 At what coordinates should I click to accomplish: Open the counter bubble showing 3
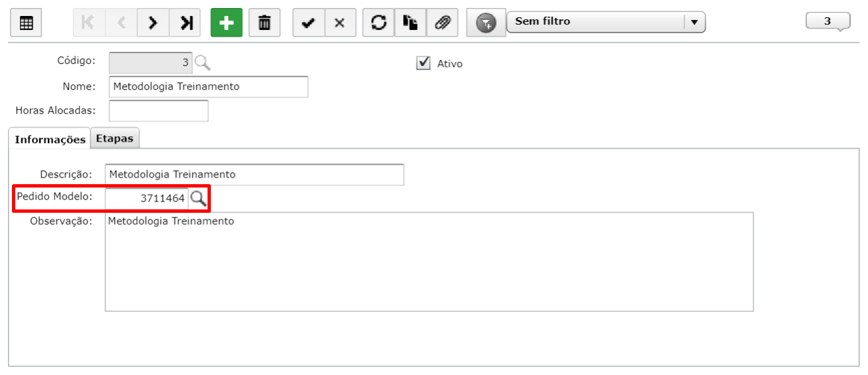pyautogui.click(x=827, y=22)
